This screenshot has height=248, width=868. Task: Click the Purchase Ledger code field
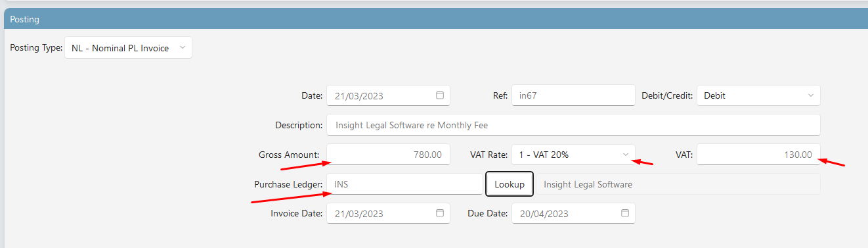click(x=404, y=184)
